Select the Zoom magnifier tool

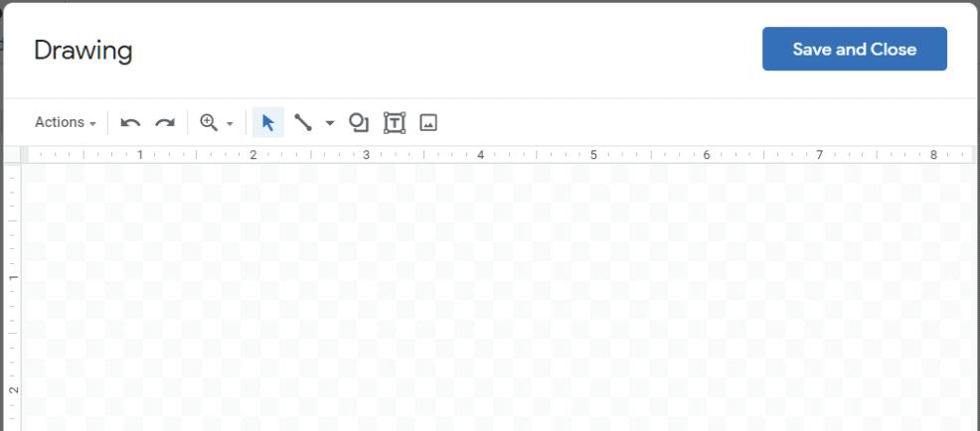(x=208, y=122)
